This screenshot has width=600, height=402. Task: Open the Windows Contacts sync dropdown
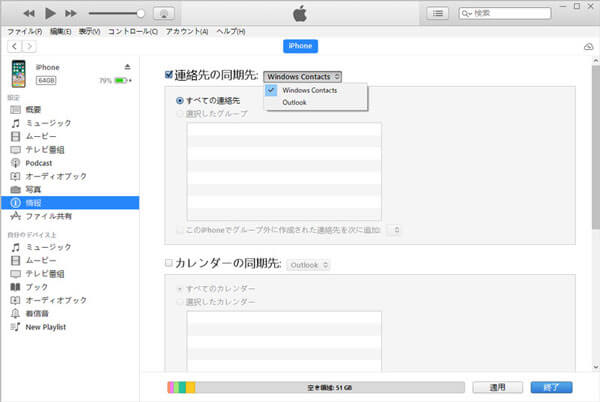(x=302, y=76)
